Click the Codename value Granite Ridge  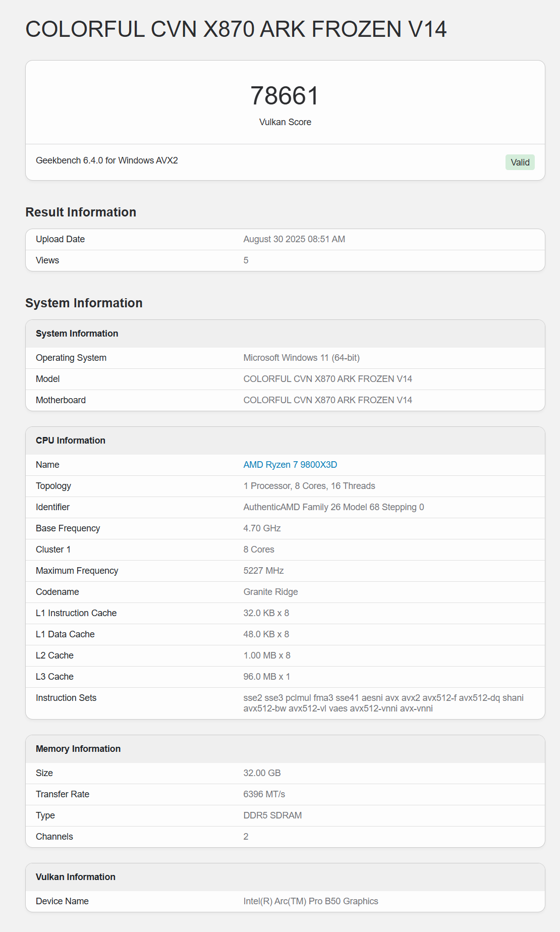coord(270,592)
